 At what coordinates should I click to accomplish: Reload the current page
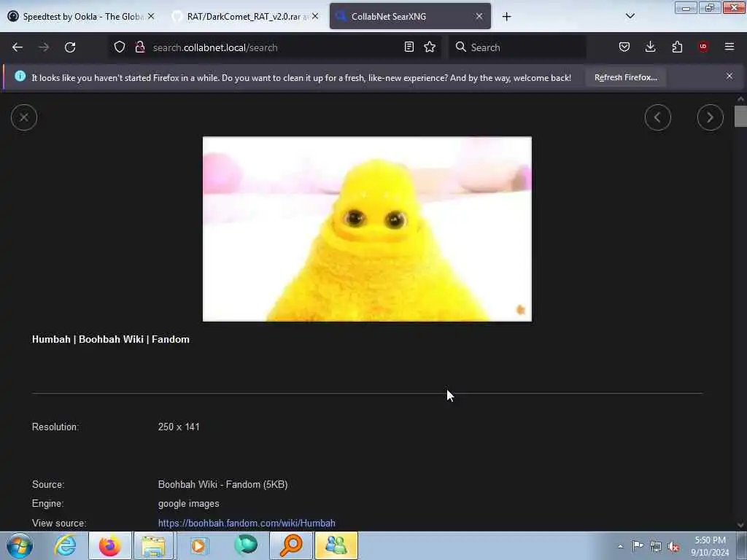(x=70, y=47)
